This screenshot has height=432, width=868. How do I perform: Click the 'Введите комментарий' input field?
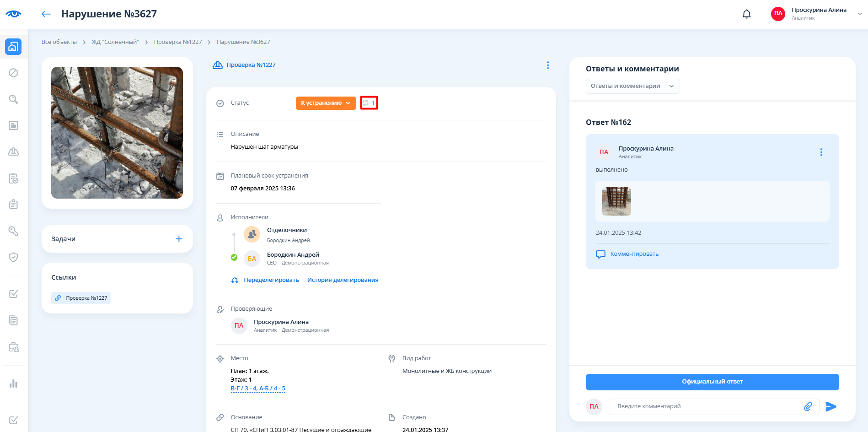(x=704, y=406)
